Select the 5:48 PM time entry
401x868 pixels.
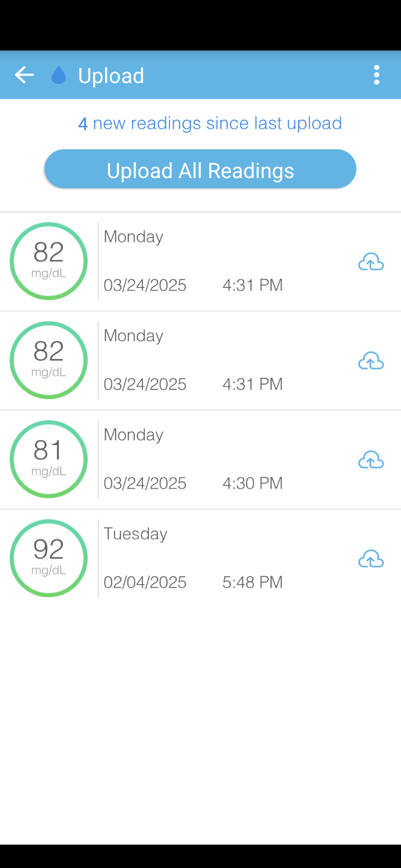tap(252, 582)
